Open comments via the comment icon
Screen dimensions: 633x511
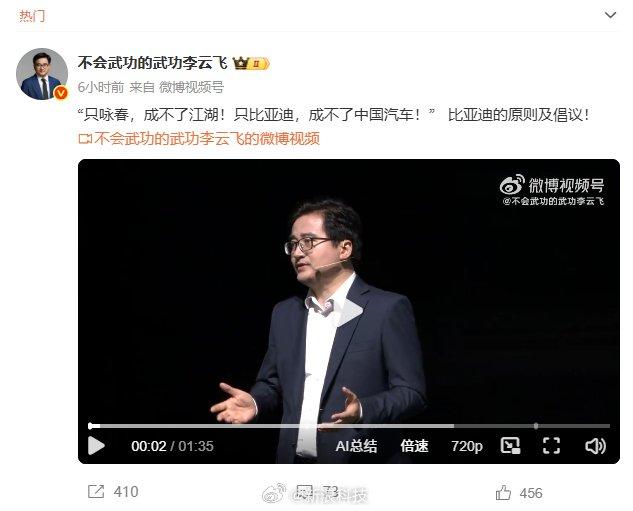point(304,492)
